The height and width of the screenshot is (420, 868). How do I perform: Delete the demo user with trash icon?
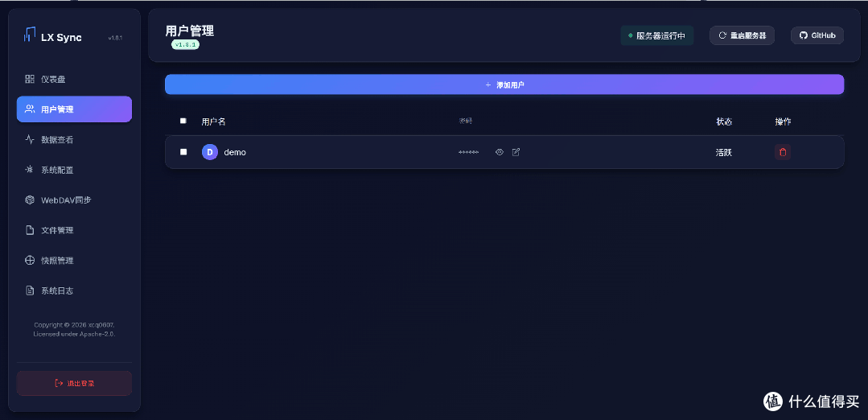[783, 152]
